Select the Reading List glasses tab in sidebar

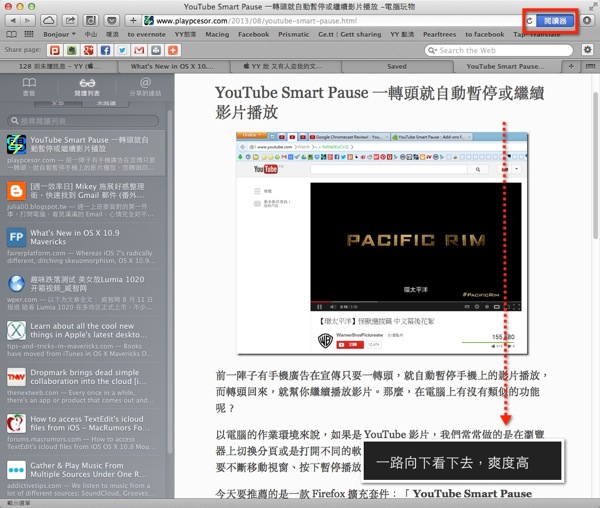point(87,86)
